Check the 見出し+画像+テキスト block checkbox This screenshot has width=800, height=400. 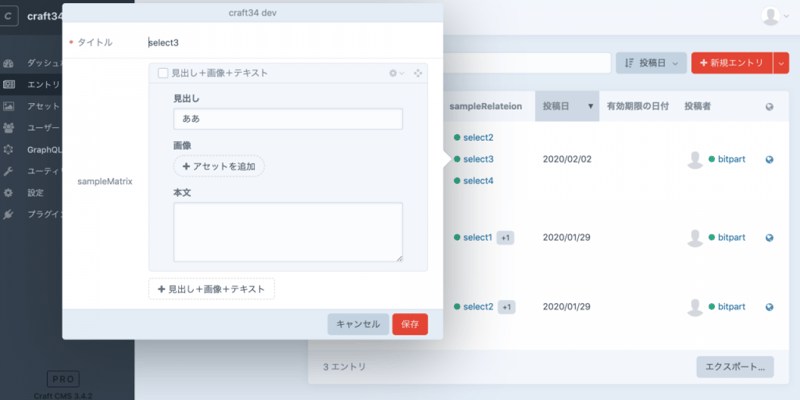point(163,73)
